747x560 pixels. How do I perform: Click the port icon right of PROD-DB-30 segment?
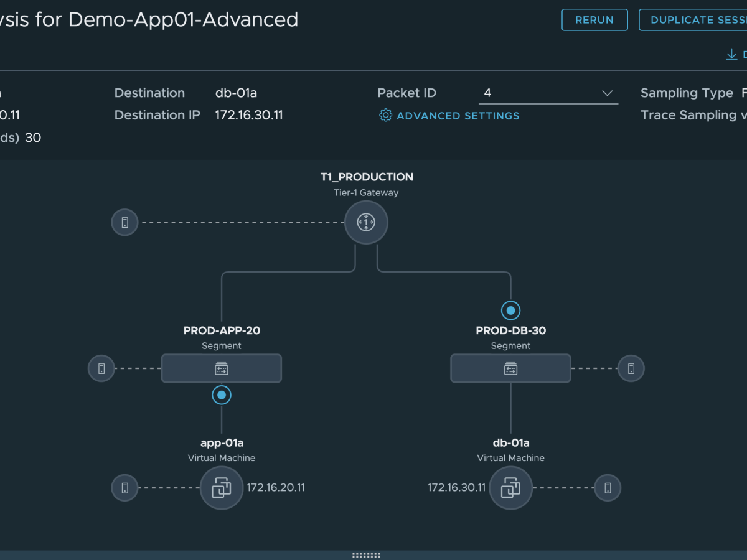[631, 368]
